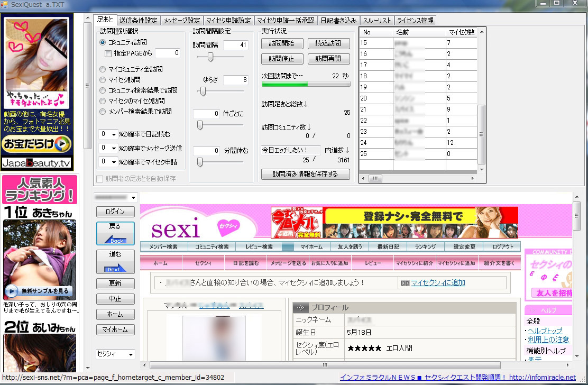This screenshot has height=385, width=588.
Task: Click the 訪問間隔 value field showing 41
Action: point(235,45)
